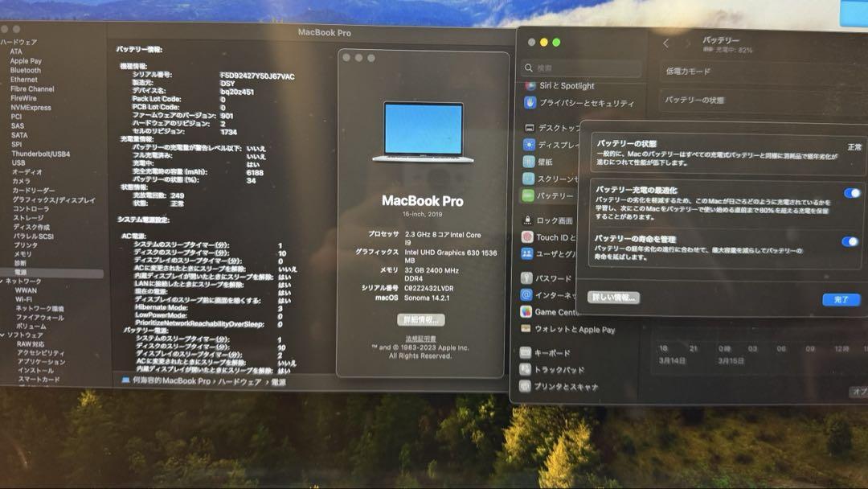Image resolution: width=868 pixels, height=489 pixels.
Task: Click serial C02Z2432LVDR in About window
Action: [429, 289]
